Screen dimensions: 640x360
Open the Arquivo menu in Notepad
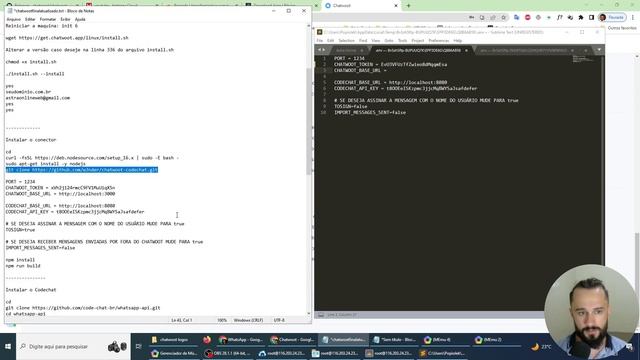13,19
